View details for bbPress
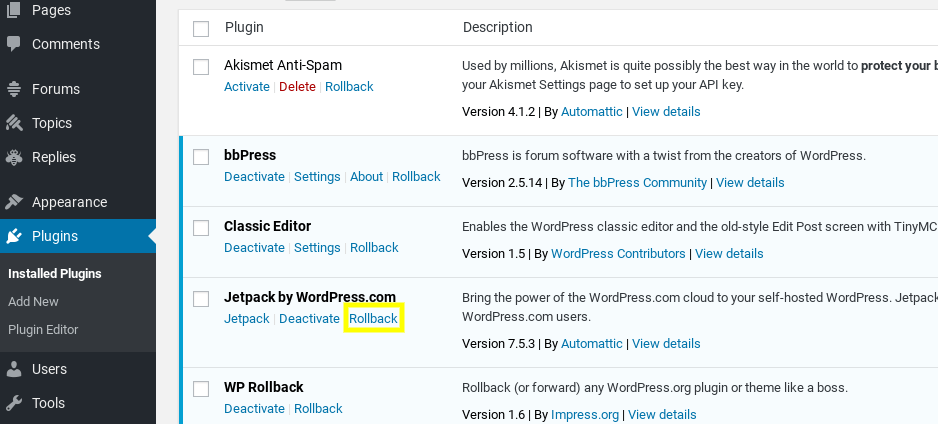This screenshot has height=424, width=938. pos(750,183)
